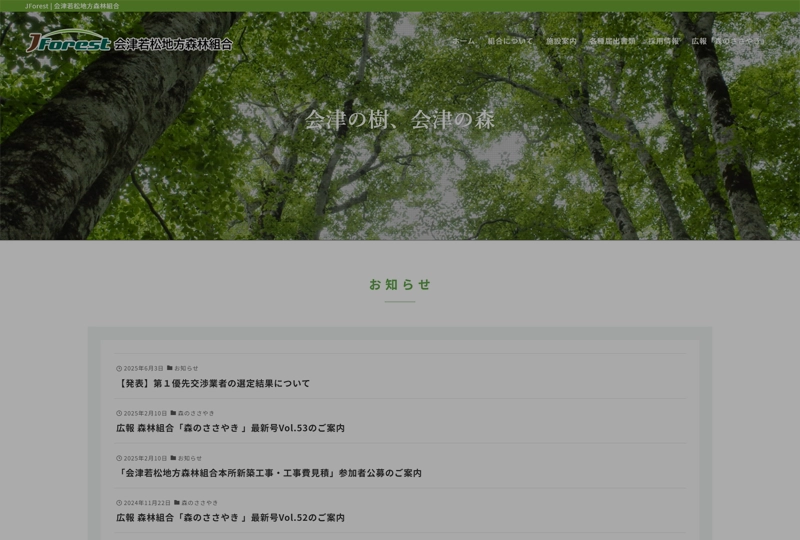
Task: Click 会津の樹、会津の森 hero banner text
Action: 400,119
